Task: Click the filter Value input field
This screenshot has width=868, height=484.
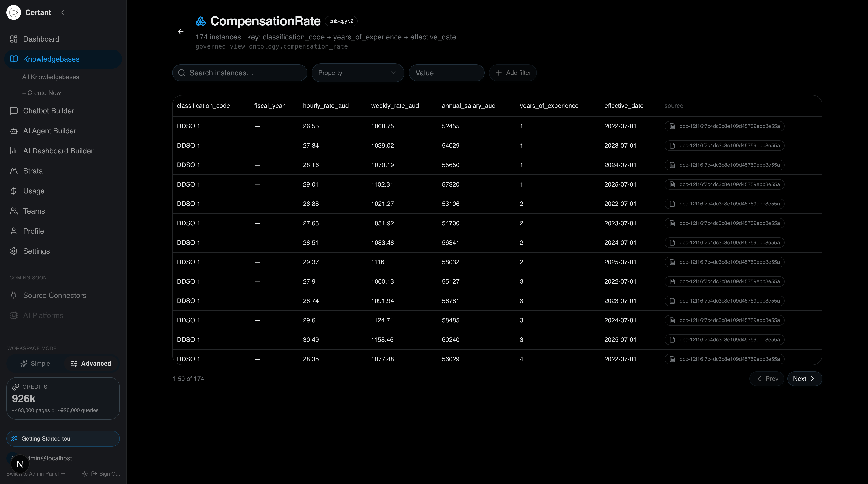Action: click(446, 73)
